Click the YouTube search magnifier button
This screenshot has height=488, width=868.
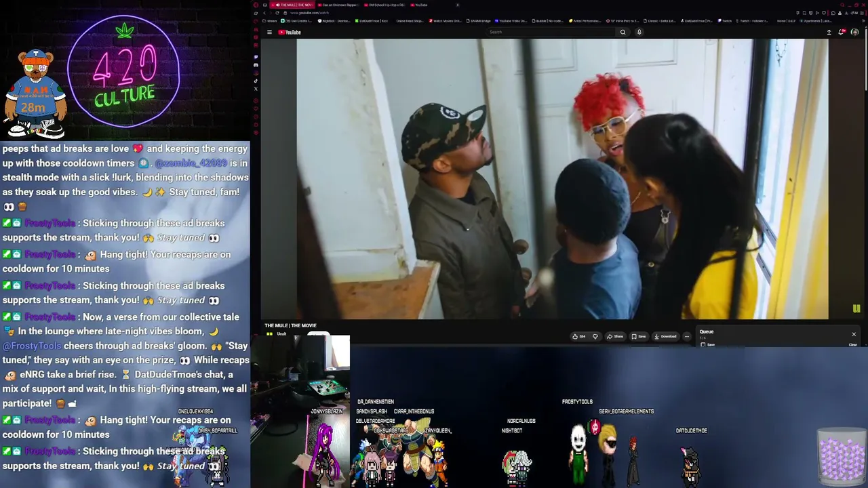click(x=623, y=32)
